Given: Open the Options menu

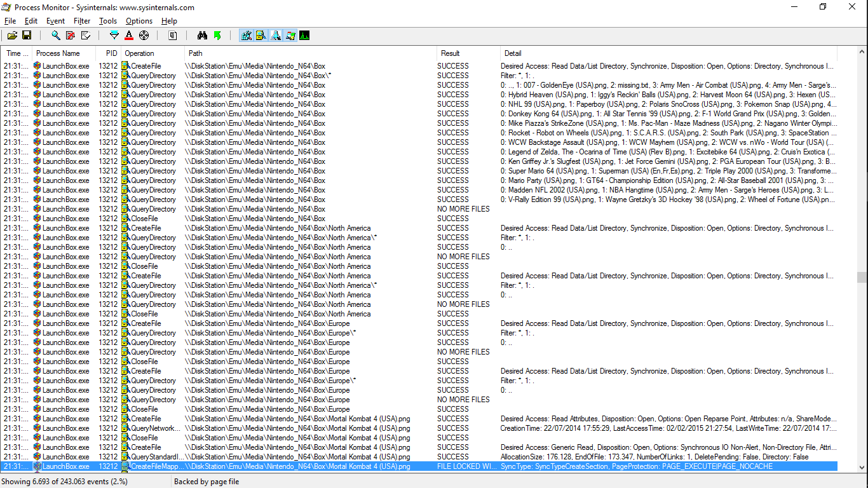Looking at the screenshot, I should pyautogui.click(x=139, y=21).
